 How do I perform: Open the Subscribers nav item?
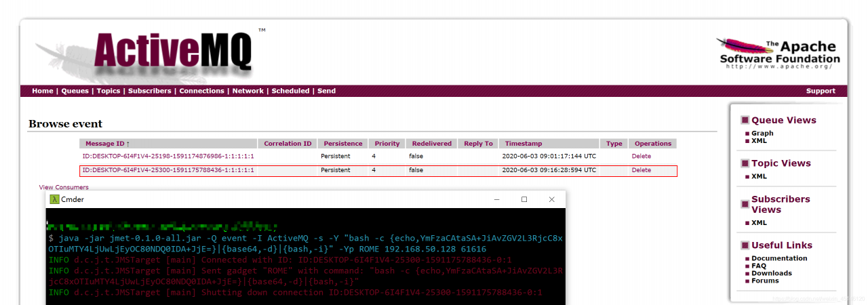(150, 91)
